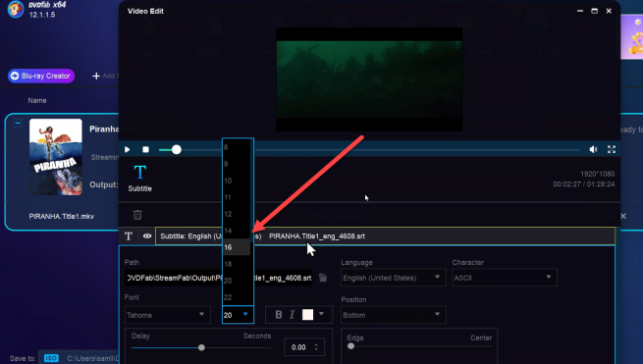Close the Video Edit window
This screenshot has height=364, width=643.
point(609,11)
